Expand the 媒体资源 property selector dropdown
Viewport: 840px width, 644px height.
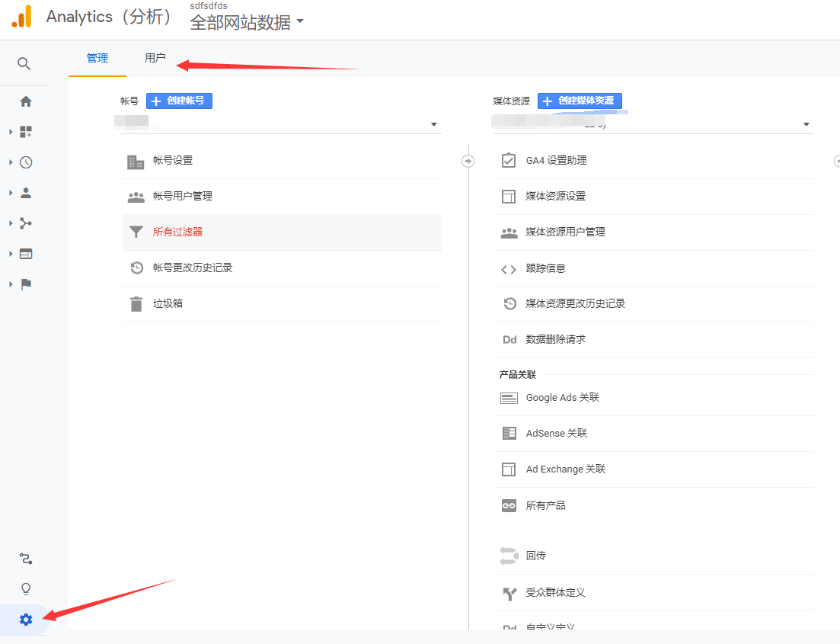click(806, 123)
